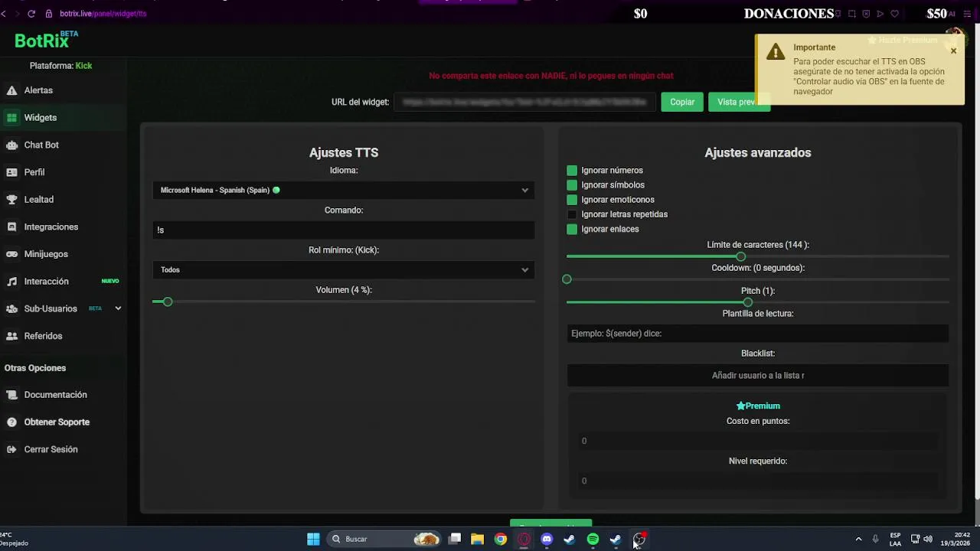Toggle Ignorar símbolos checkbox

click(x=572, y=185)
